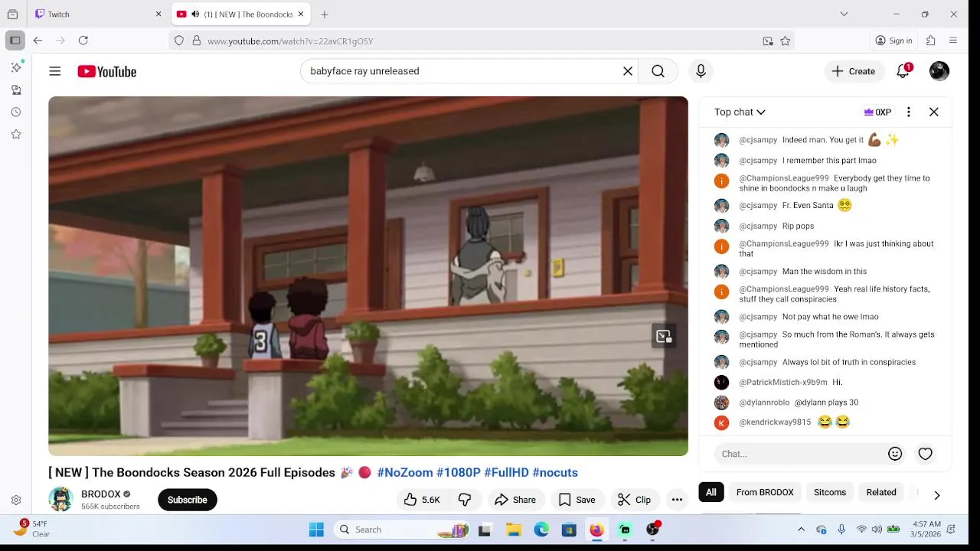Show next filter chips with arrow
The image size is (980, 551).
(936, 494)
